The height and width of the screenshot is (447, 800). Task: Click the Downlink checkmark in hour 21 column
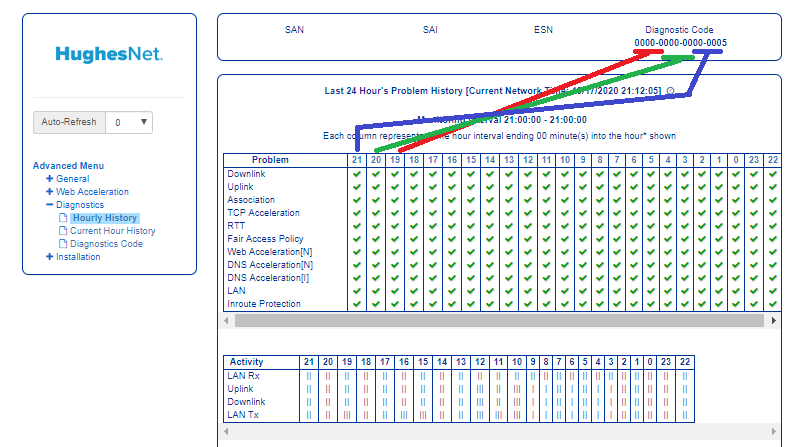pyautogui.click(x=357, y=173)
